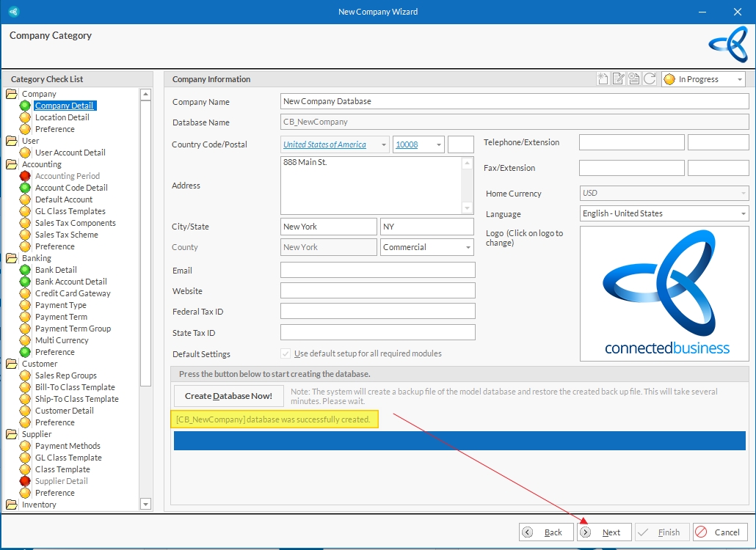Click the Edit document toolbar icon
The width and height of the screenshot is (756, 550).
tap(618, 79)
